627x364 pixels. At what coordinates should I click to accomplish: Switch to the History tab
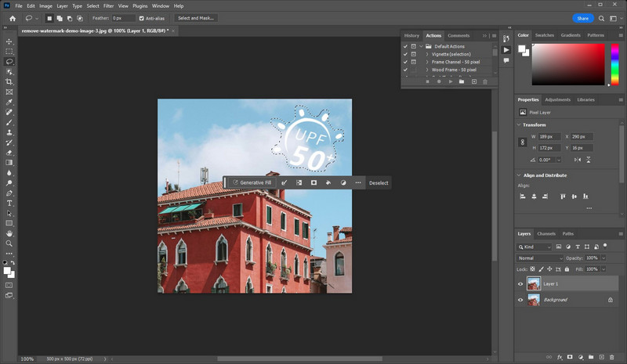pyautogui.click(x=411, y=35)
